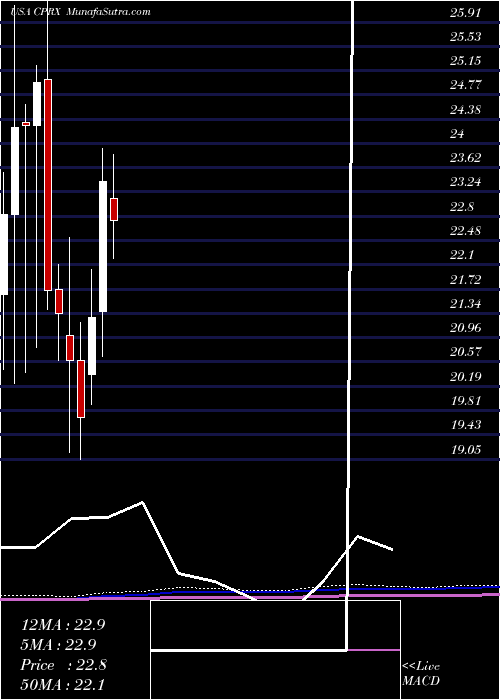Click the 19.43 price axis label
The image size is (500, 700).
coord(466,425)
